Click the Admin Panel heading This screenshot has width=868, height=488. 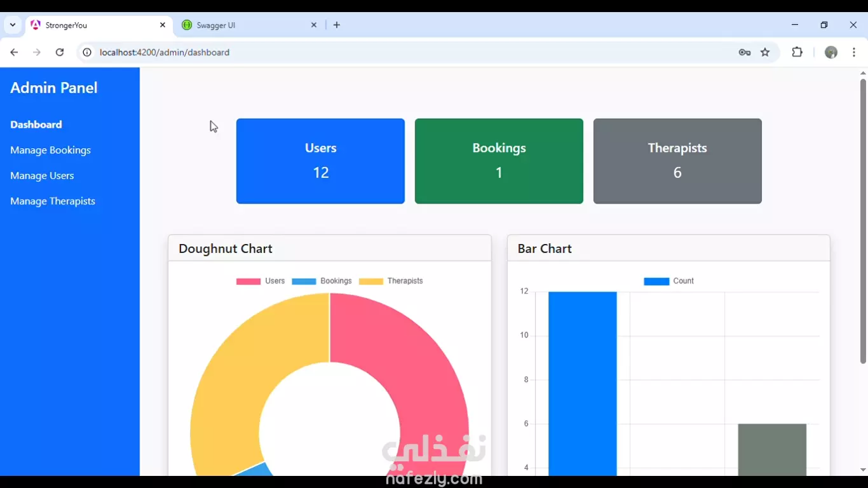pos(54,88)
